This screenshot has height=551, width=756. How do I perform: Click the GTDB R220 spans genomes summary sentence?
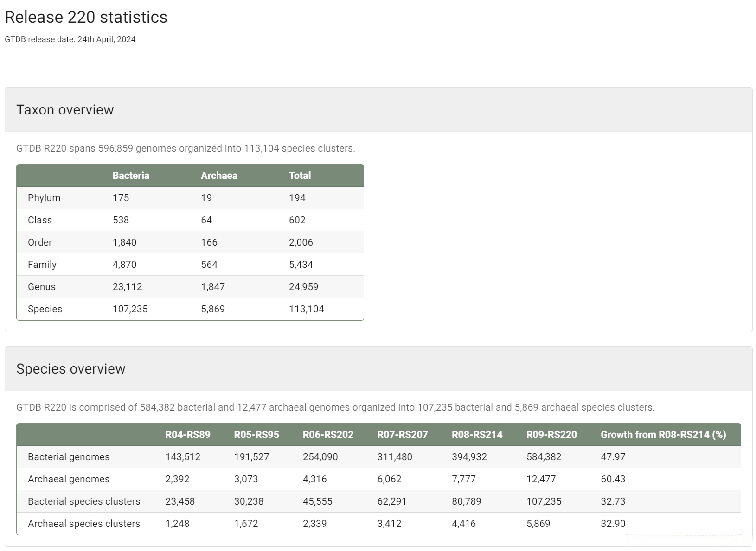click(x=186, y=148)
